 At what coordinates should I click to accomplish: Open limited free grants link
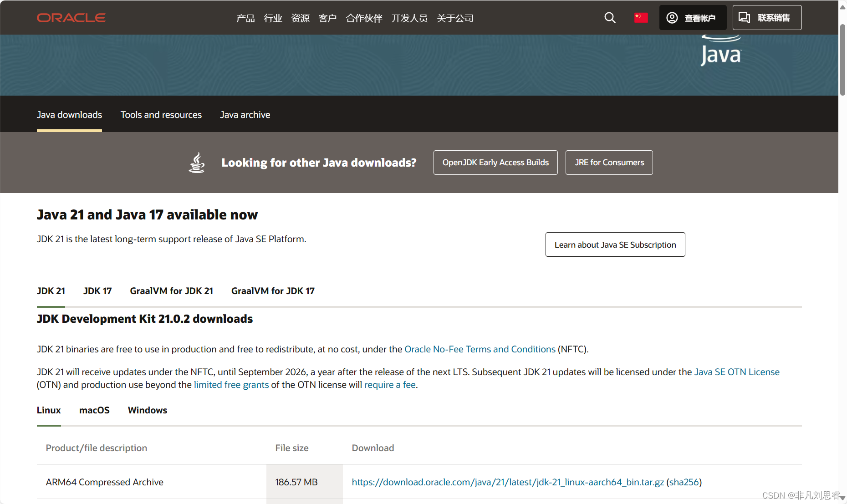tap(231, 385)
